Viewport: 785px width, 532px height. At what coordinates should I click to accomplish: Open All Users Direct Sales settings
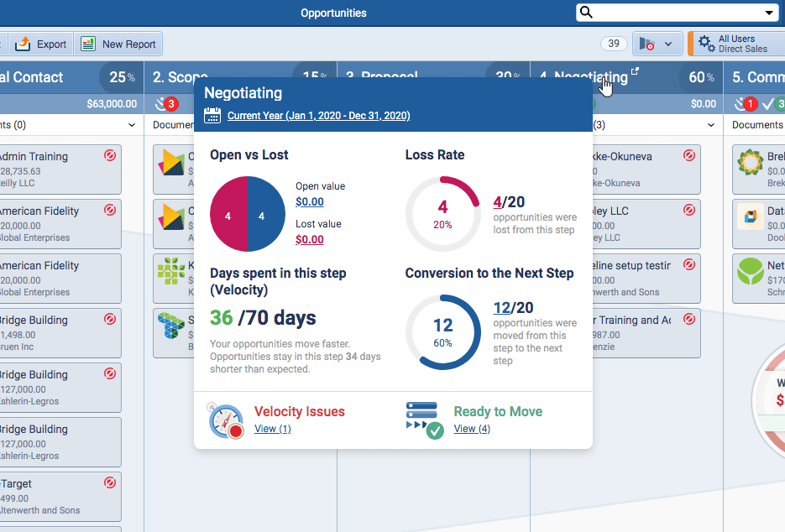point(736,44)
